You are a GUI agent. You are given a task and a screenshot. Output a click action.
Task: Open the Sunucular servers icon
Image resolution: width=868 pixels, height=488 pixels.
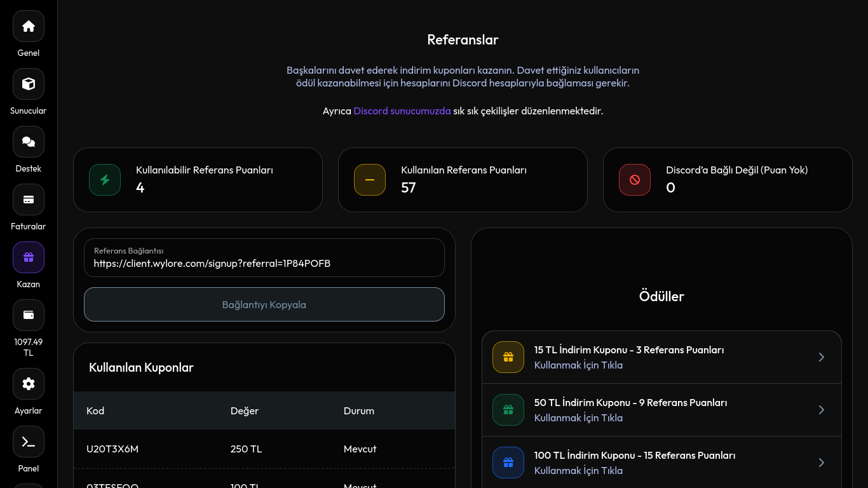[28, 84]
